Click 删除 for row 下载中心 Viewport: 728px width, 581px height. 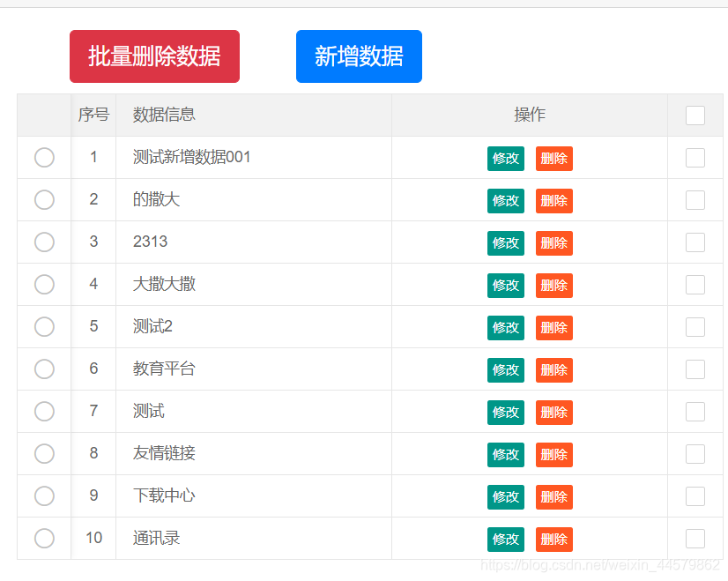[x=553, y=497]
